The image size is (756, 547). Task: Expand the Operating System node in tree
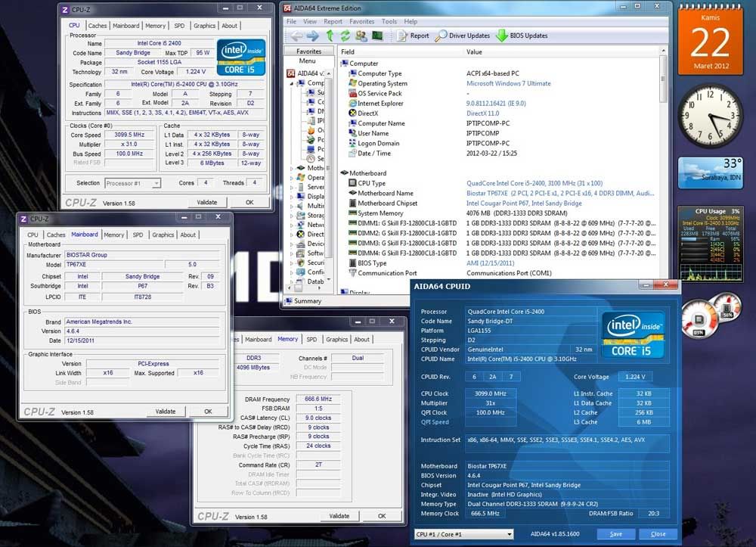click(291, 178)
